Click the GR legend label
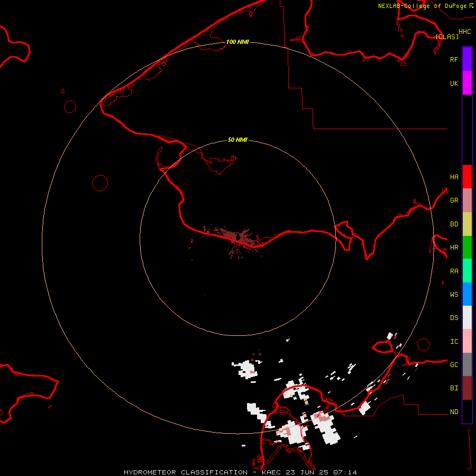Image resolution: width=476 pixels, height=476 pixels. [x=454, y=200]
